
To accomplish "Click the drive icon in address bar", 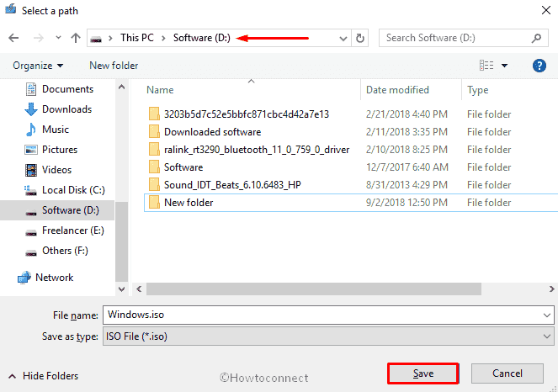I will (96, 39).
